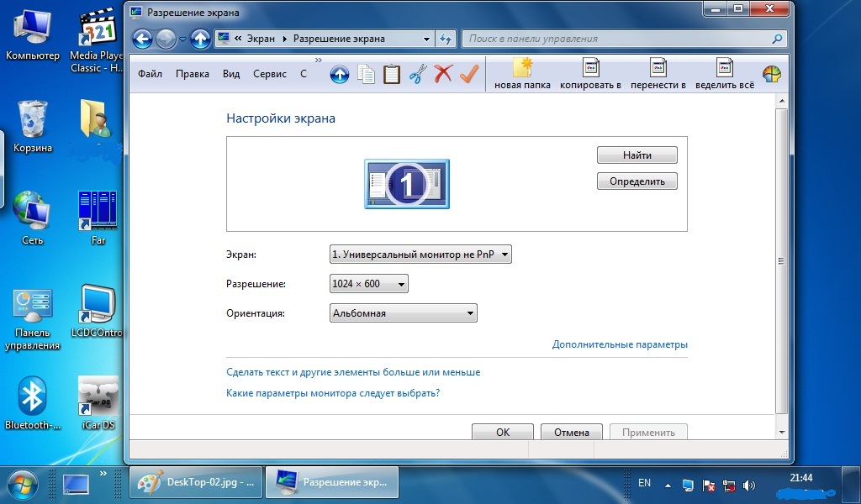Open 'Дополнительные параметры' link
This screenshot has width=861, height=504.
620,344
